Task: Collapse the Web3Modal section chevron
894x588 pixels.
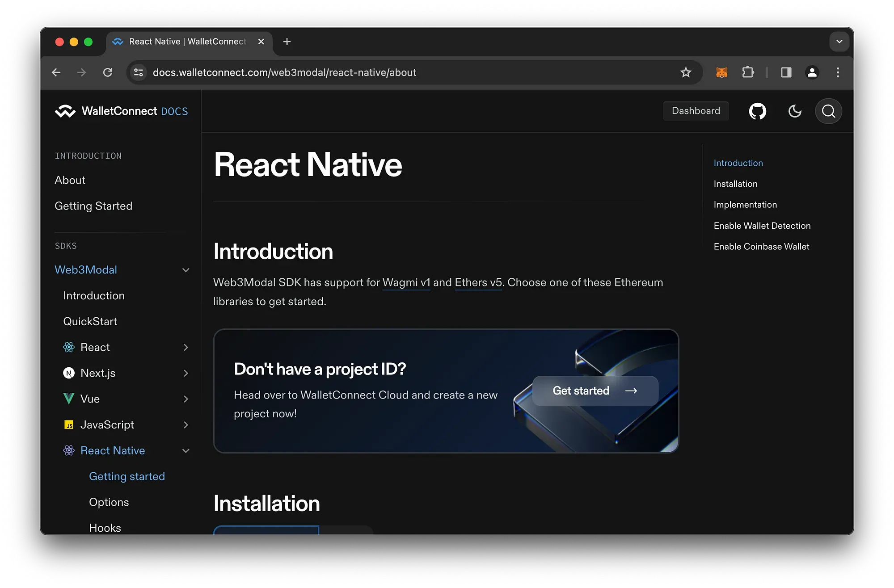Action: (186, 270)
